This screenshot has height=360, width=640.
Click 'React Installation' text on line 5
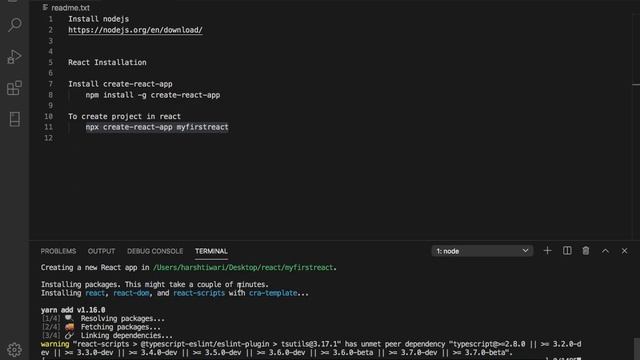(107, 62)
